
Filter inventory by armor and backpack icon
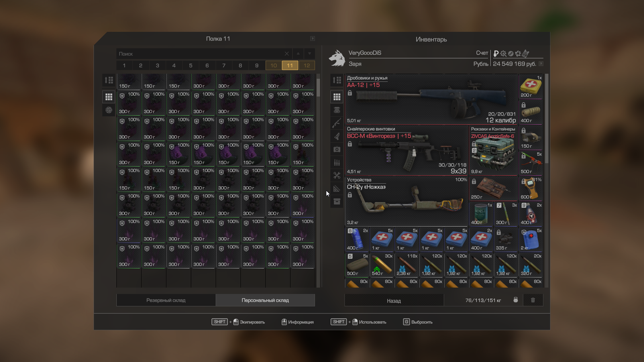click(x=337, y=110)
